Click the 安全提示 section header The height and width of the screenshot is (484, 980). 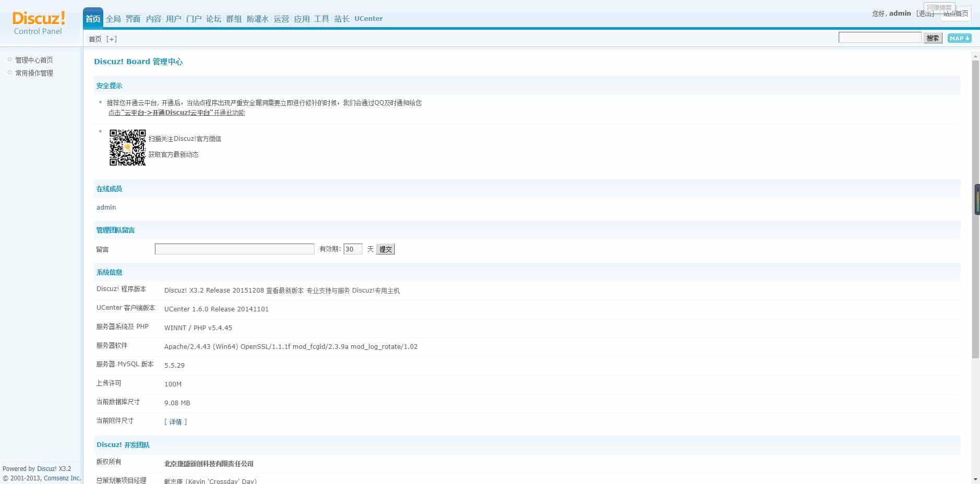click(x=109, y=86)
